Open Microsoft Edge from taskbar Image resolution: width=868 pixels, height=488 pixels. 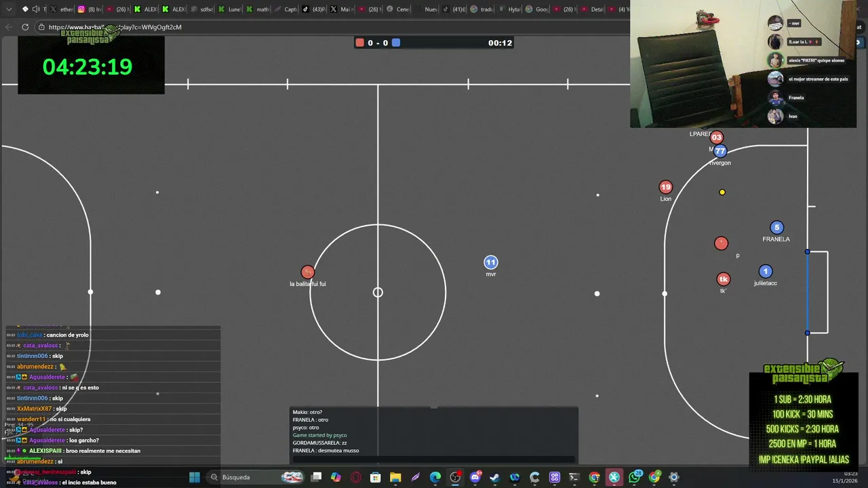(435, 477)
